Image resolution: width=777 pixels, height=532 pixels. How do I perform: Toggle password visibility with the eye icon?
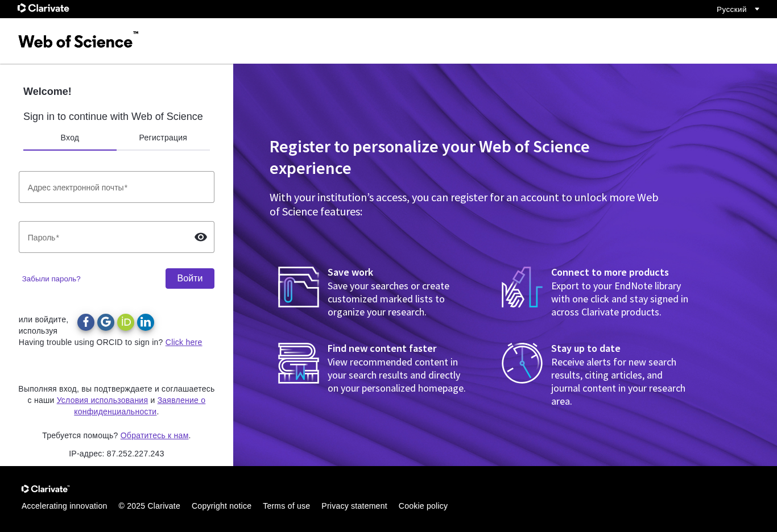[x=201, y=237]
